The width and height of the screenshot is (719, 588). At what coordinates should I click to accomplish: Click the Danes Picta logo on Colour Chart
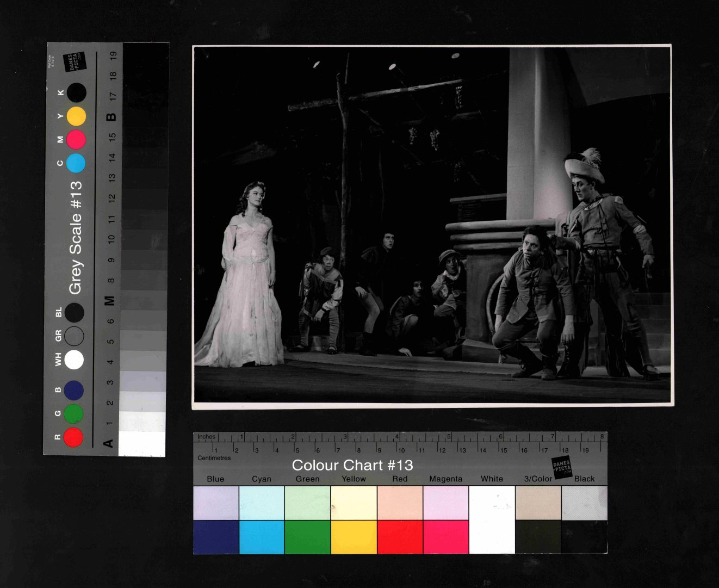coord(562,468)
